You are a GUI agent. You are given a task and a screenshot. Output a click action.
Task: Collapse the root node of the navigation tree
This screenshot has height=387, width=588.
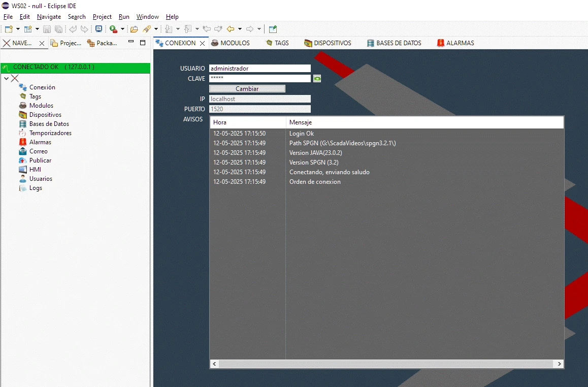(6, 79)
